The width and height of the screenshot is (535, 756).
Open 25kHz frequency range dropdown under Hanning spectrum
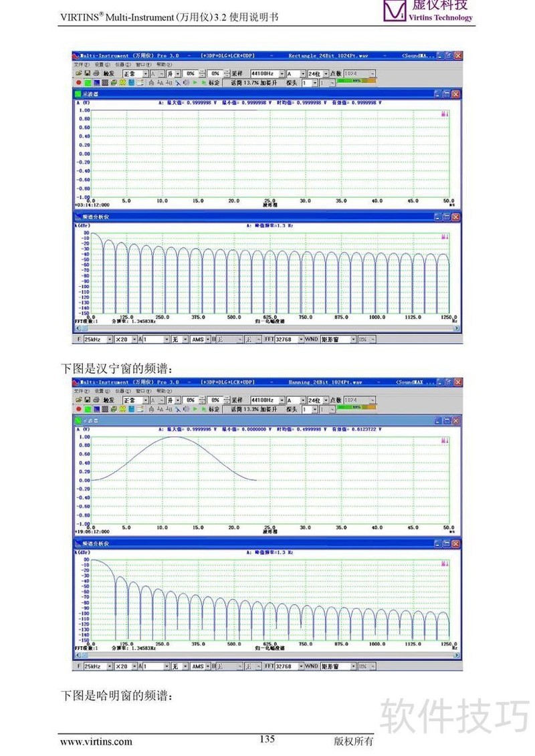coord(109,666)
